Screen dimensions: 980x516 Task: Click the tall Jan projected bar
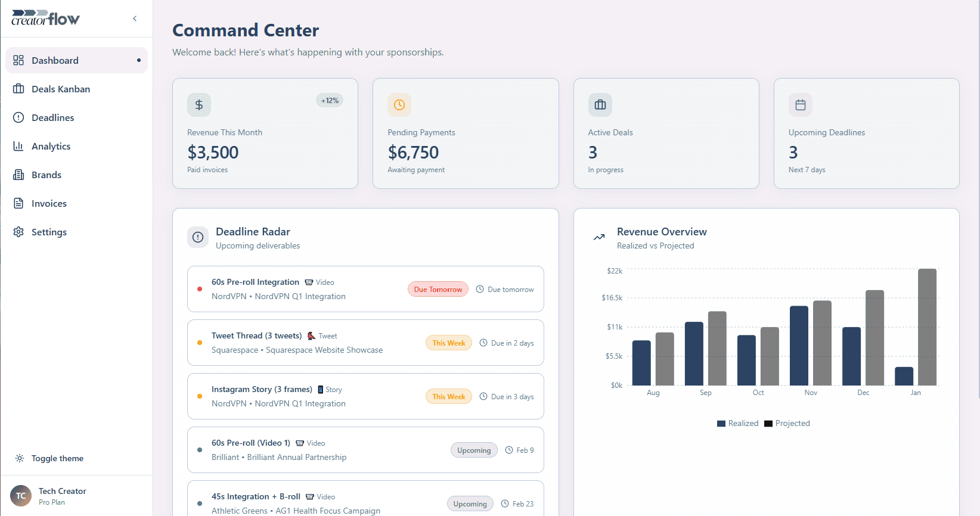[x=927, y=327]
